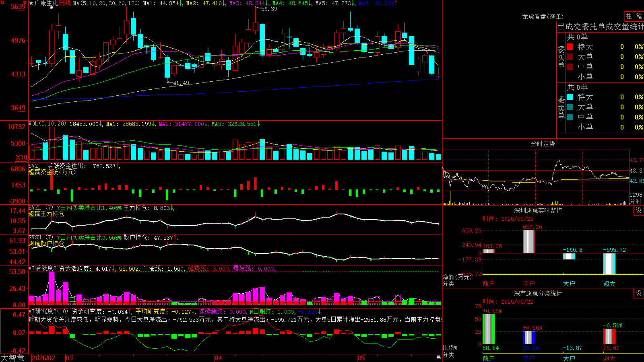Click the 04 month marker on timeline
The height and width of the screenshot is (362, 644).
[219, 358]
